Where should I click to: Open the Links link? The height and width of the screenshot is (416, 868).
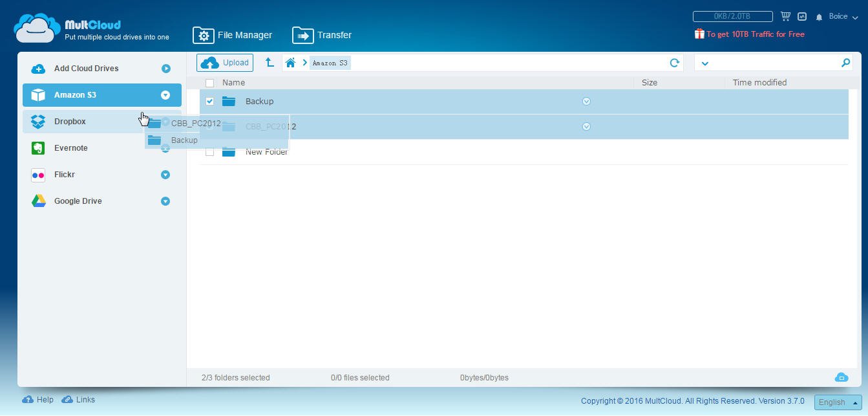coord(85,400)
